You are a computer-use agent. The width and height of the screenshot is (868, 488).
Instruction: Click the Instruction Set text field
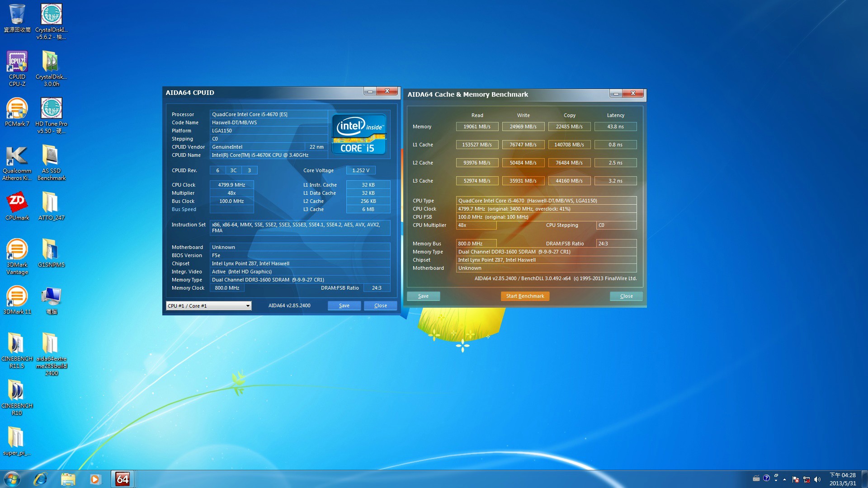(x=300, y=228)
